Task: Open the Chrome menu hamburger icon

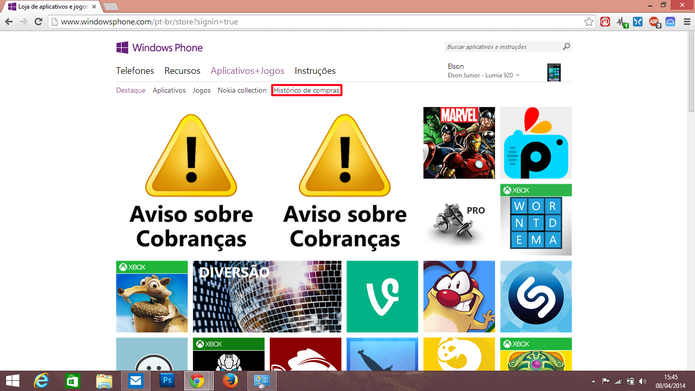Action: pos(687,22)
